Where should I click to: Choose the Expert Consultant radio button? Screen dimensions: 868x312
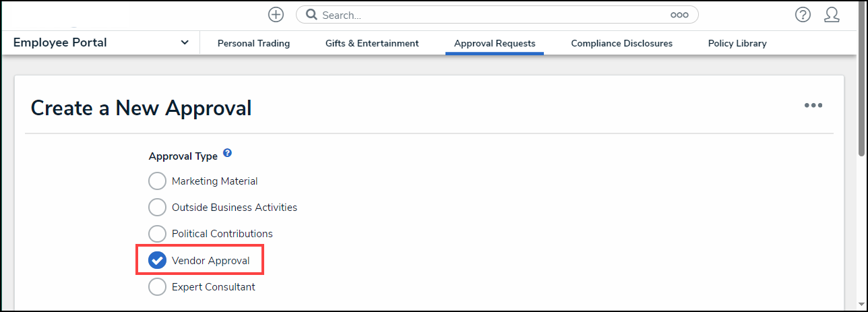point(157,287)
